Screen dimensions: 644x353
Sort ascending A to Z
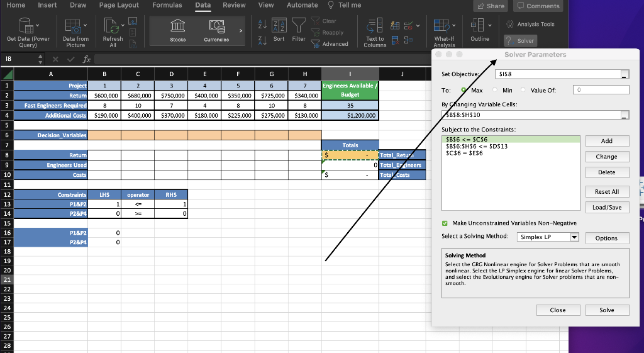click(262, 24)
